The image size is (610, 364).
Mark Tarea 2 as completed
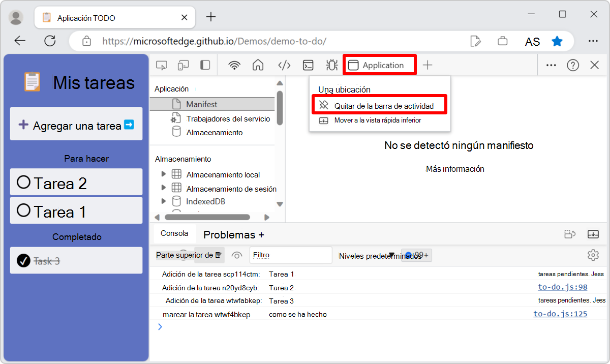click(x=23, y=182)
